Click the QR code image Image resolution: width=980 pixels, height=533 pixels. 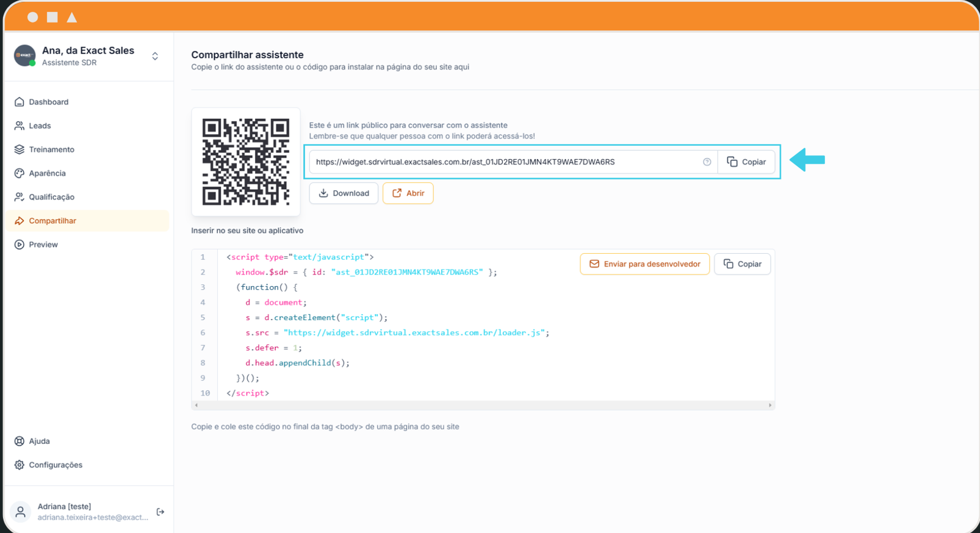click(x=246, y=162)
